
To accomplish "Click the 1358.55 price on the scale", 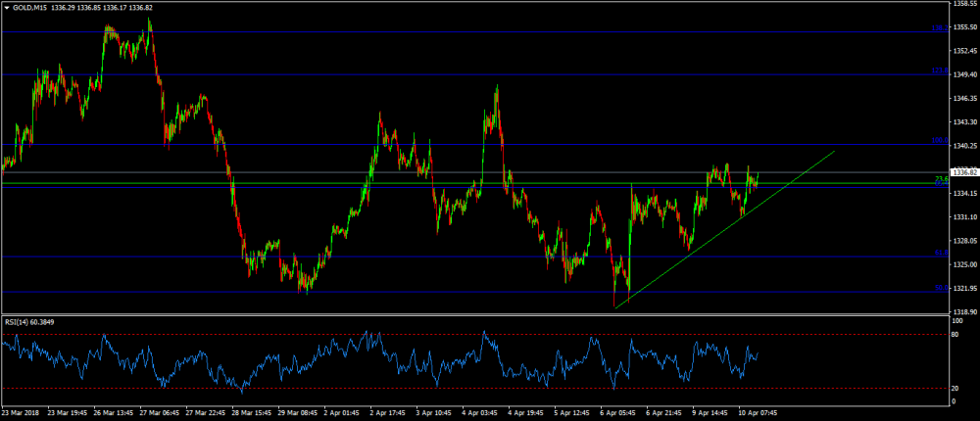I will 964,4.
